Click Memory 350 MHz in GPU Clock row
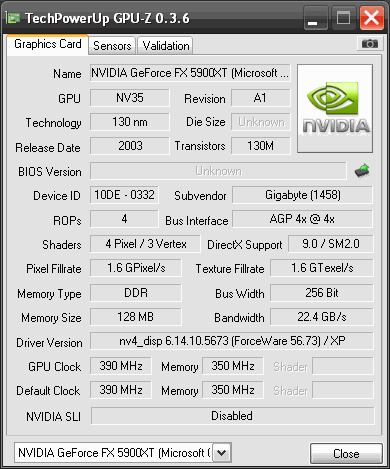The image size is (390, 469). pos(233,366)
